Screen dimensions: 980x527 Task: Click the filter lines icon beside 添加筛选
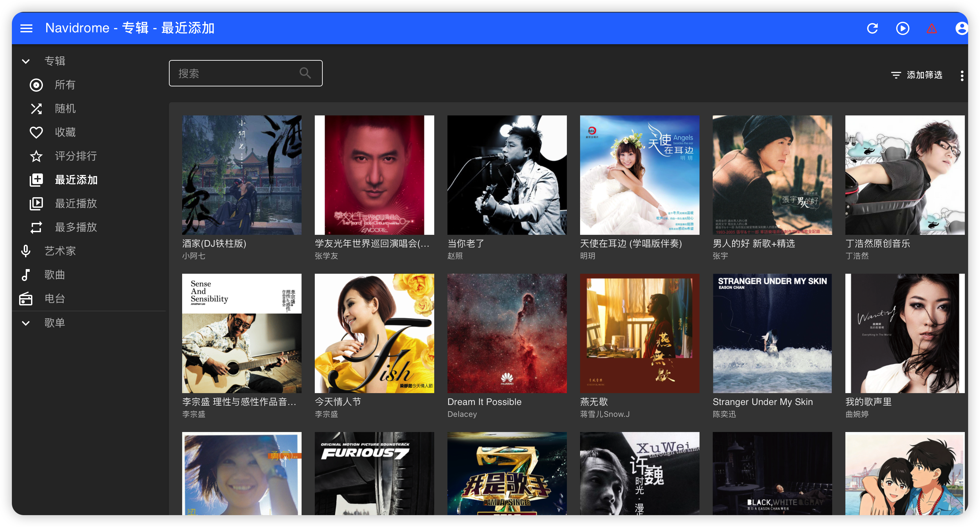pos(896,75)
